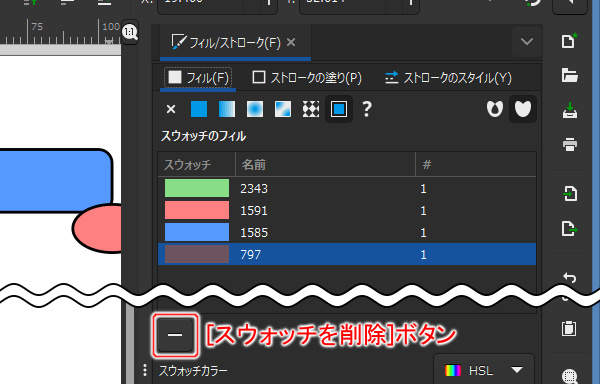Screen dimensions: 600x384
Task: Choose linear gradient fill icon
Action: [227, 109]
